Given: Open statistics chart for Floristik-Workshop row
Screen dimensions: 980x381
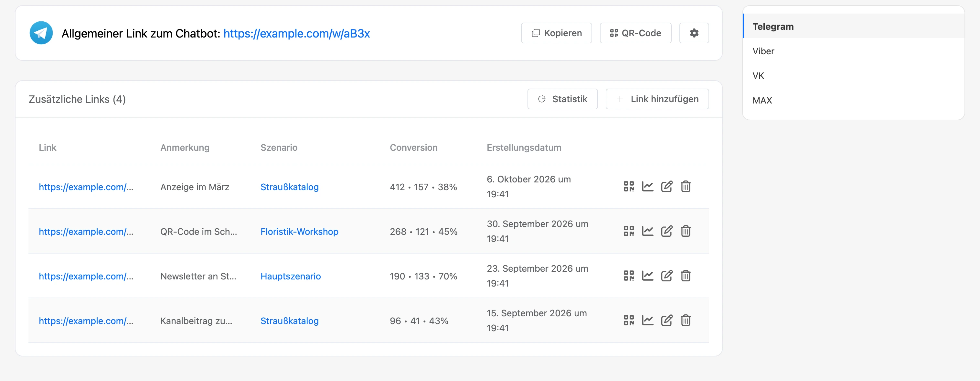Looking at the screenshot, I should (647, 231).
